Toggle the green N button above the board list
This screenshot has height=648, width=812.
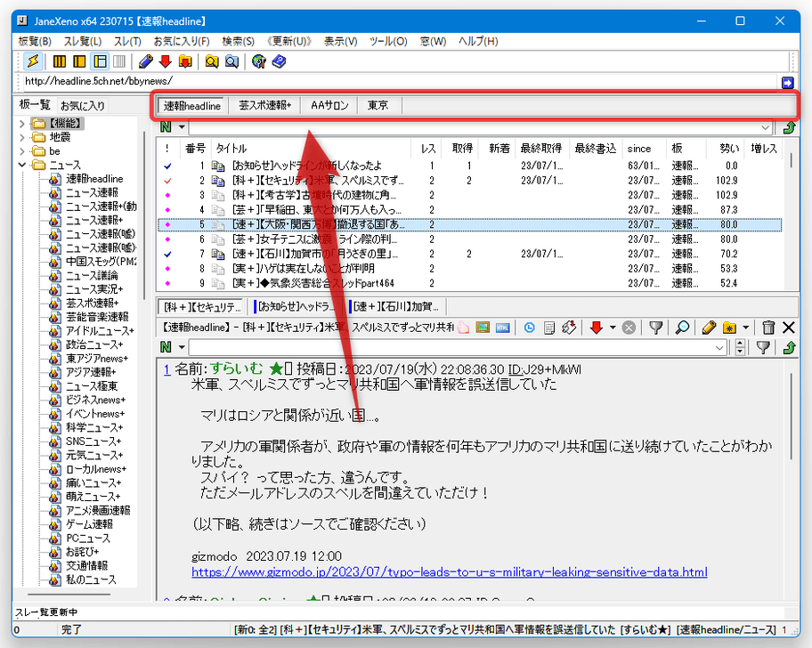pyautogui.click(x=166, y=127)
